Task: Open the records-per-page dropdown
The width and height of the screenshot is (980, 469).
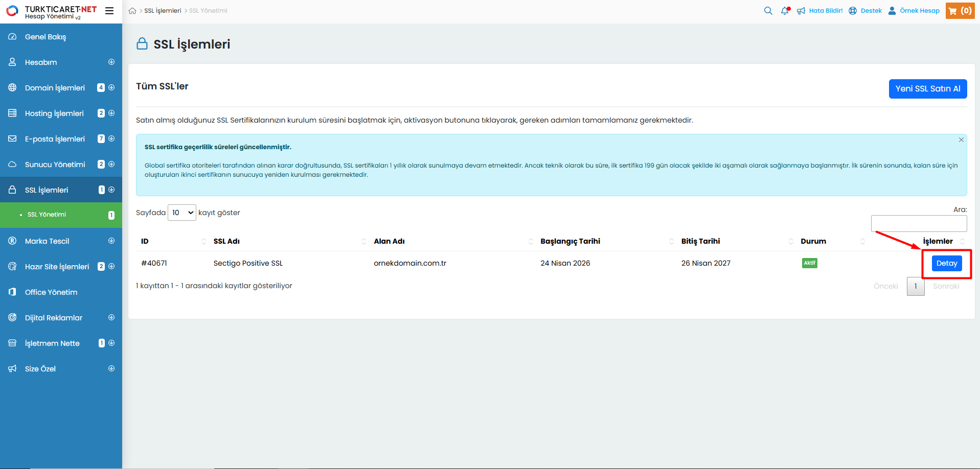Action: tap(182, 213)
